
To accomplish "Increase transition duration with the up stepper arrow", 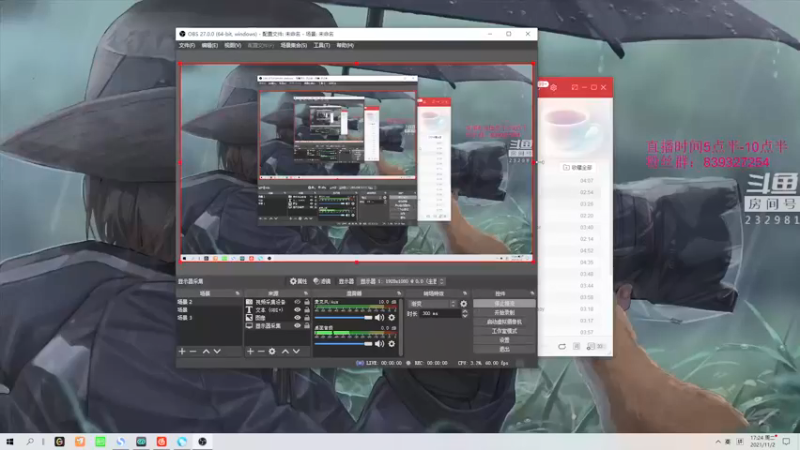I will [464, 311].
